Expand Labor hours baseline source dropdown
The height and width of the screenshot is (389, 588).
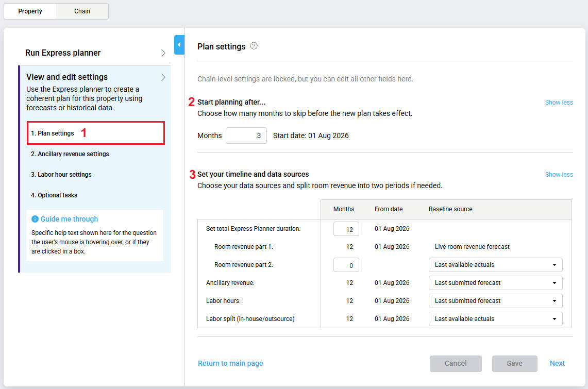[495, 301]
